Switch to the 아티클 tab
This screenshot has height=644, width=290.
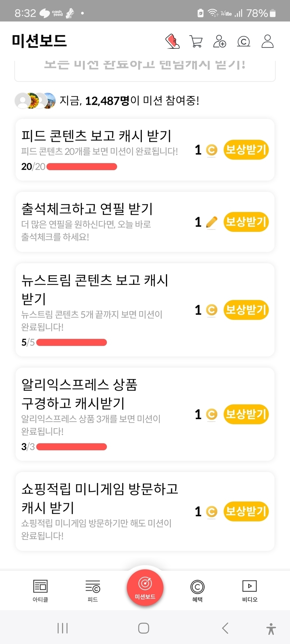(40, 591)
